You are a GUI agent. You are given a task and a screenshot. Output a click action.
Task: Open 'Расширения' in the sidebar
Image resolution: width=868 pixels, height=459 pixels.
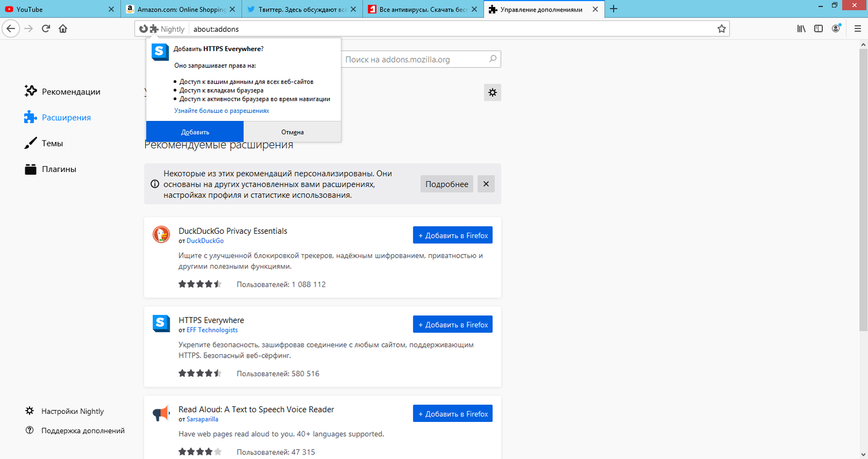point(57,117)
